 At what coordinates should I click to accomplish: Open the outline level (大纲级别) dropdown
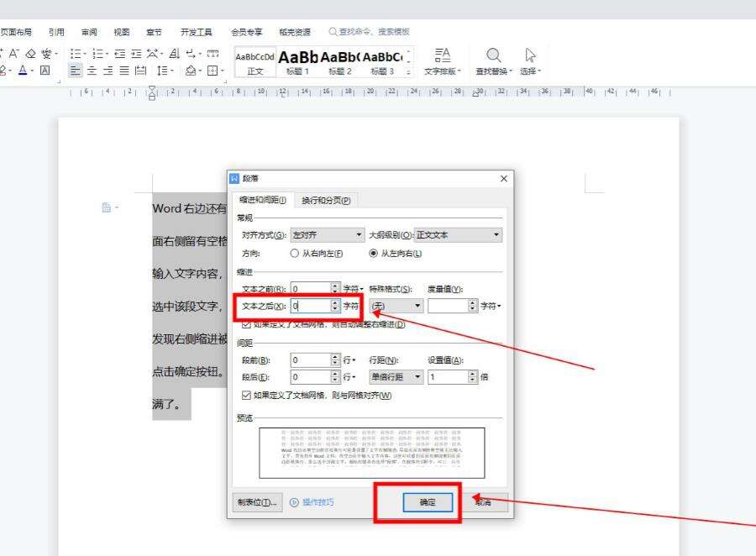(x=459, y=235)
